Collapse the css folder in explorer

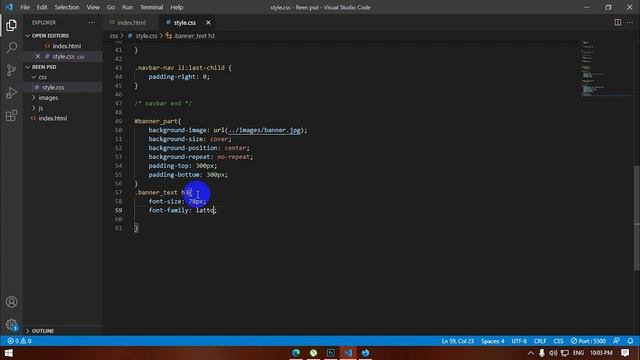coord(34,77)
